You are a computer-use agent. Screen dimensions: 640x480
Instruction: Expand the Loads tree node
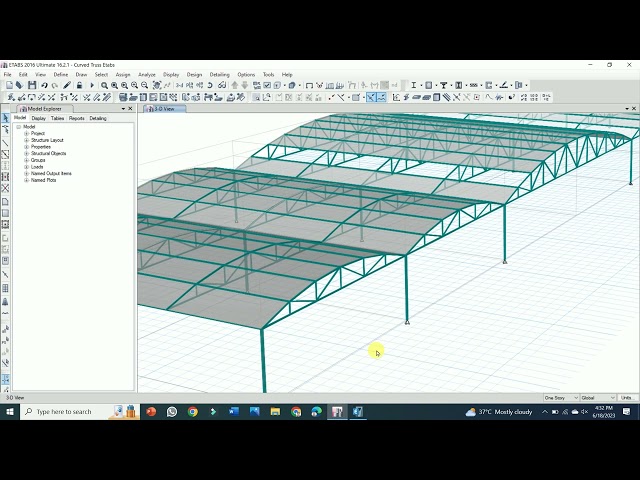coord(27,167)
